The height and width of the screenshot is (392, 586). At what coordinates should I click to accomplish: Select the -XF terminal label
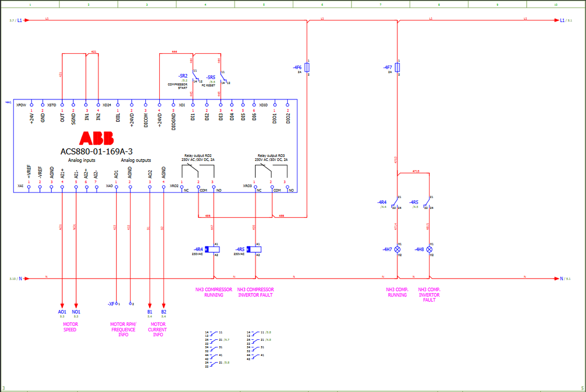coord(111,303)
